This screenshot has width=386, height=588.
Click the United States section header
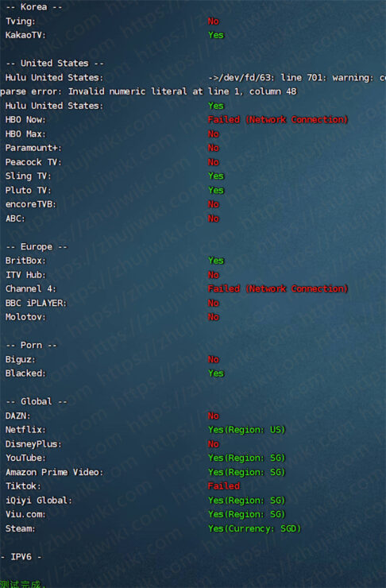coord(55,64)
